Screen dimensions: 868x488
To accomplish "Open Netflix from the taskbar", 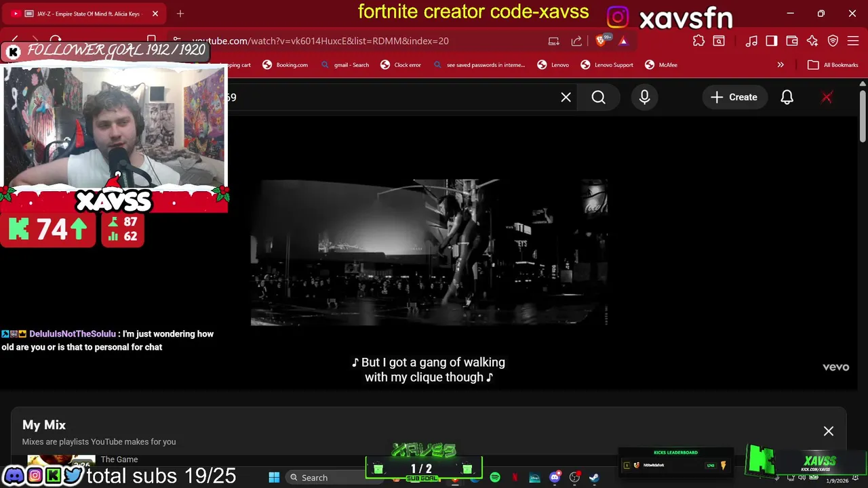I will click(x=515, y=478).
